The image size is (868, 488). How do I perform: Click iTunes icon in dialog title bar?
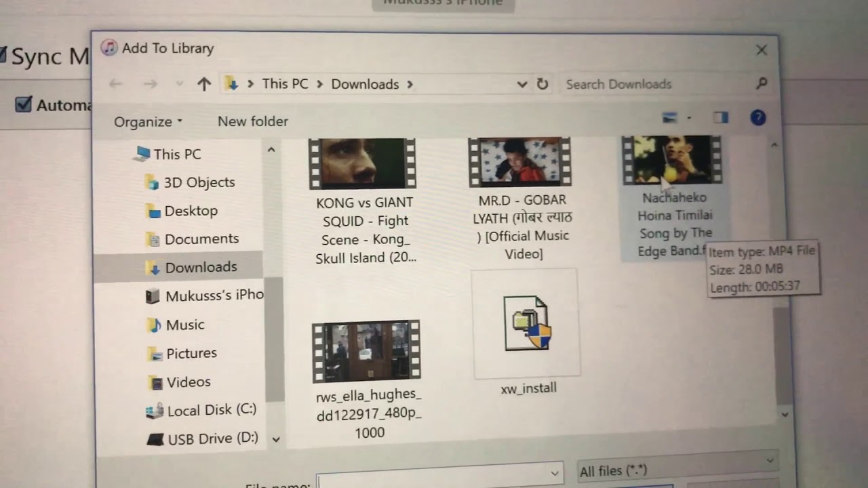[x=108, y=47]
